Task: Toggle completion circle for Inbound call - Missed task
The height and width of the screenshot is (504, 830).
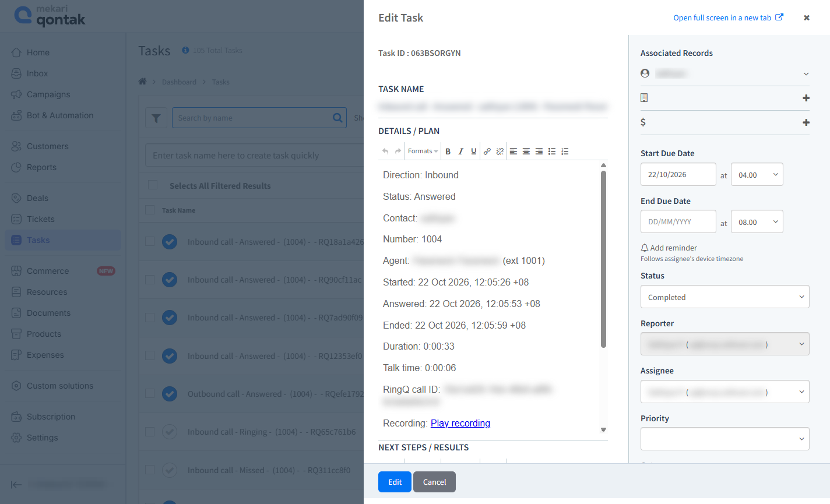Action: (x=170, y=470)
